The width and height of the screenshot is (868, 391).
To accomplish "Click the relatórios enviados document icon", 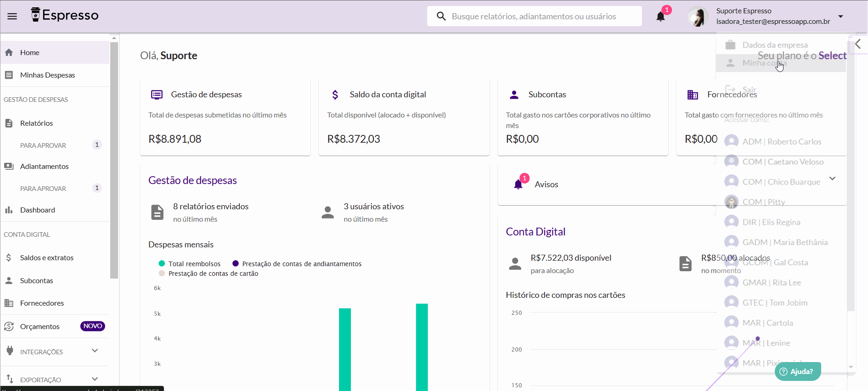I will (158, 212).
